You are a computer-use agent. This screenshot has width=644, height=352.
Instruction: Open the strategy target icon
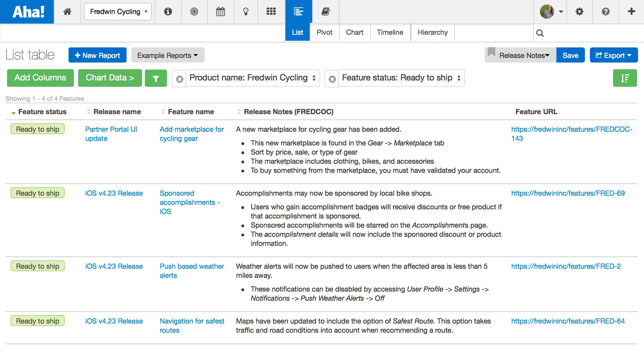tap(194, 12)
